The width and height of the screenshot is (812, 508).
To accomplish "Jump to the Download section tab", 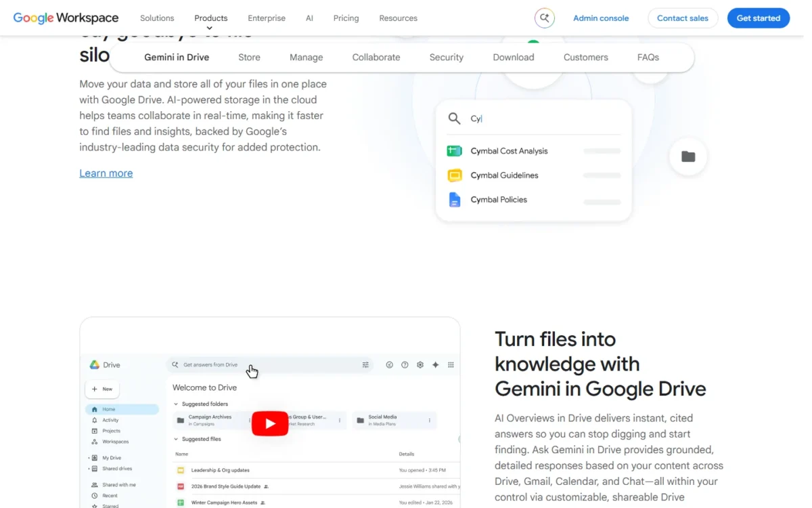I will tap(514, 58).
